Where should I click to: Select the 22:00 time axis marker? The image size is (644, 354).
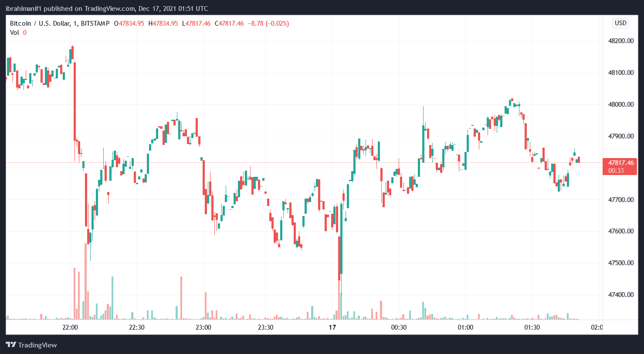point(70,327)
